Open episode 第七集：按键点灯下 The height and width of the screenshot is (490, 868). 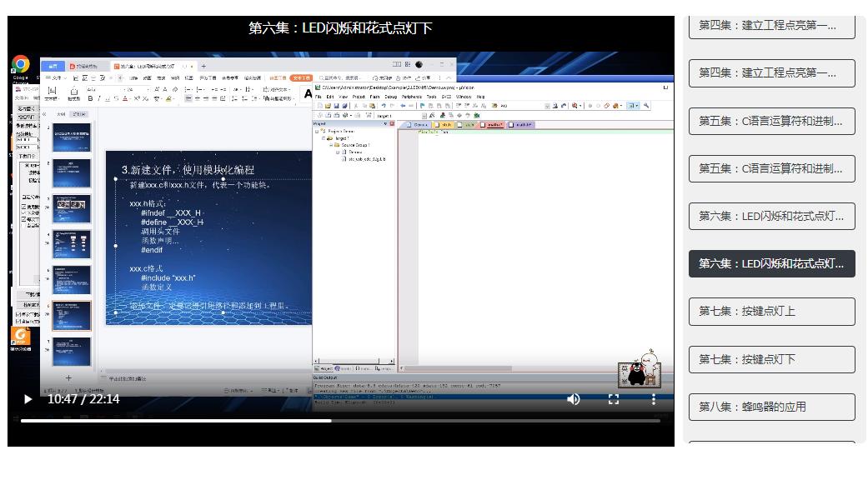(x=771, y=359)
